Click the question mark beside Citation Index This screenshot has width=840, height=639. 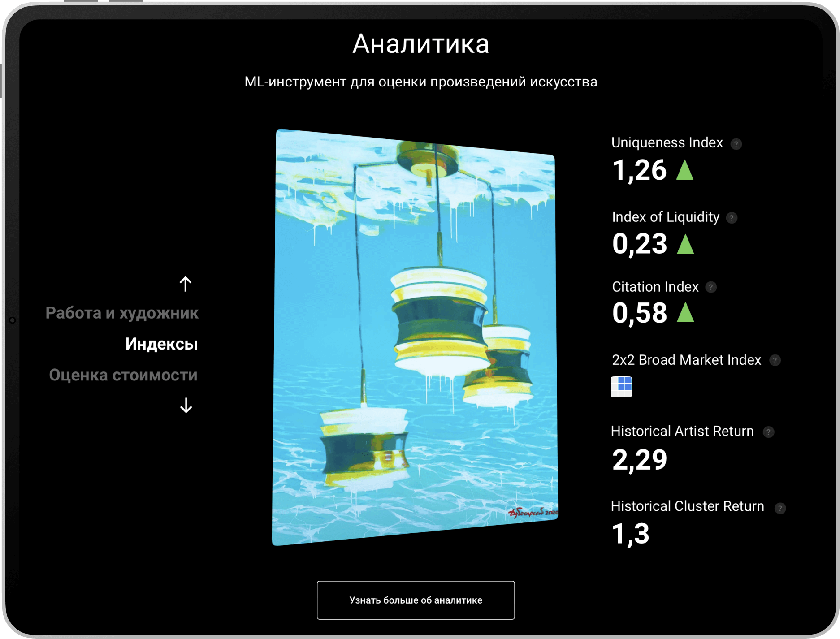(x=711, y=287)
